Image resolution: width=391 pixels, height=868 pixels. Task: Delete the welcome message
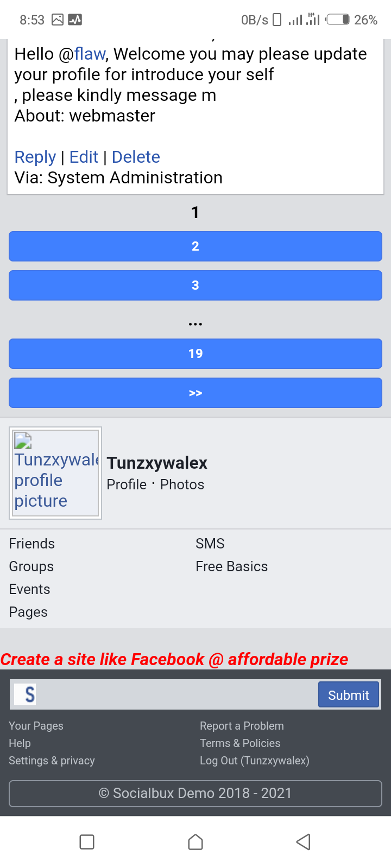(136, 157)
